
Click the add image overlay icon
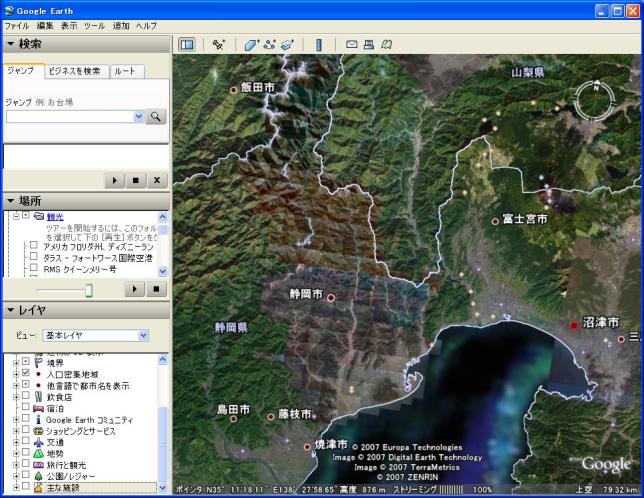coord(288,44)
